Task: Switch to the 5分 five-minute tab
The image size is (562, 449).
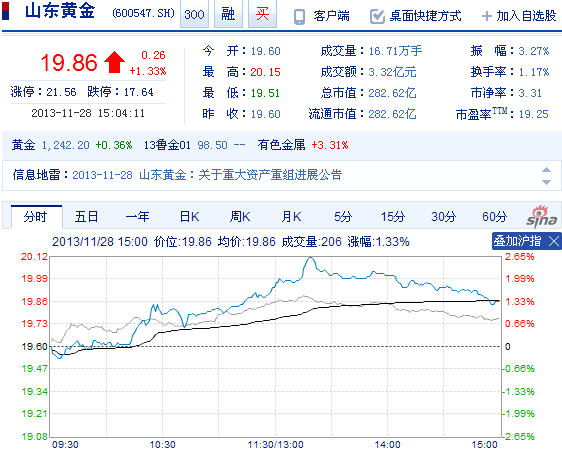Action: [x=343, y=217]
